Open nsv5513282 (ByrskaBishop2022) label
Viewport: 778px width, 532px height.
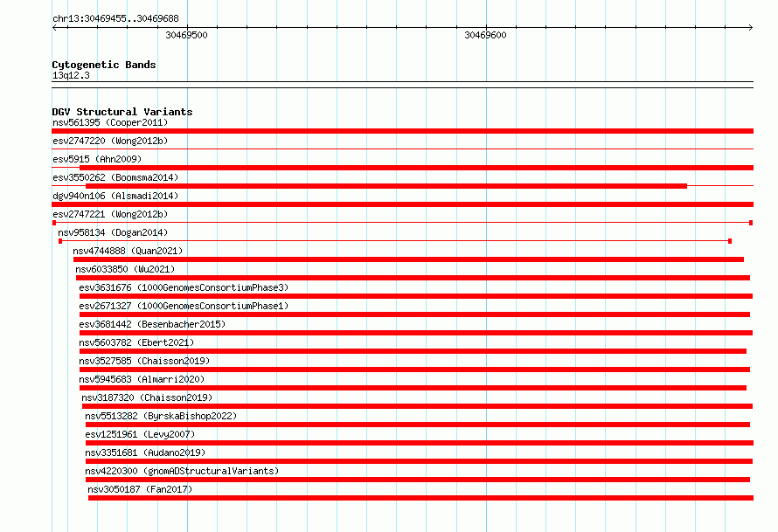161,416
